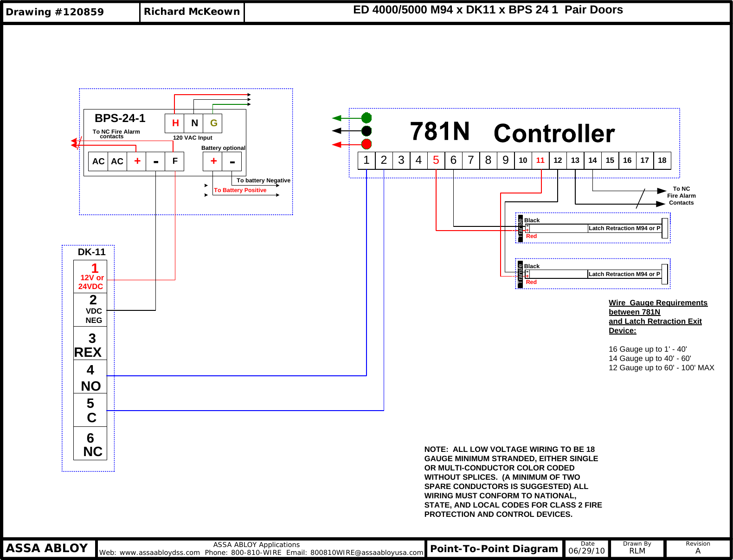
Task: Open the www.assaabloydss.com web address
Action: (160, 553)
